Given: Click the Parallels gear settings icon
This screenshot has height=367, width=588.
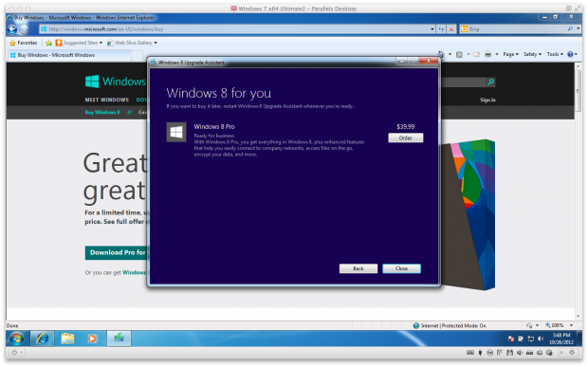Looking at the screenshot, I should tap(572, 353).
